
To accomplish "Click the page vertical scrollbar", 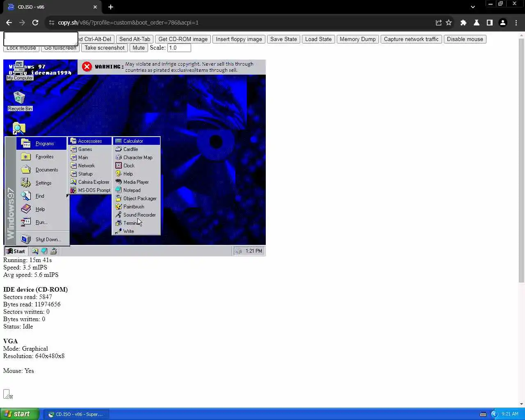I will click(x=521, y=160).
